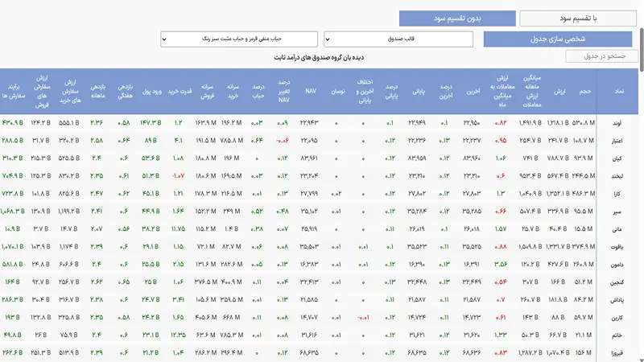Screen dimensions: 644x362
Task: Open the 'حباب منفی قرمز و حباب مثبت سبز رنگ' dropdown
Action: pos(238,39)
